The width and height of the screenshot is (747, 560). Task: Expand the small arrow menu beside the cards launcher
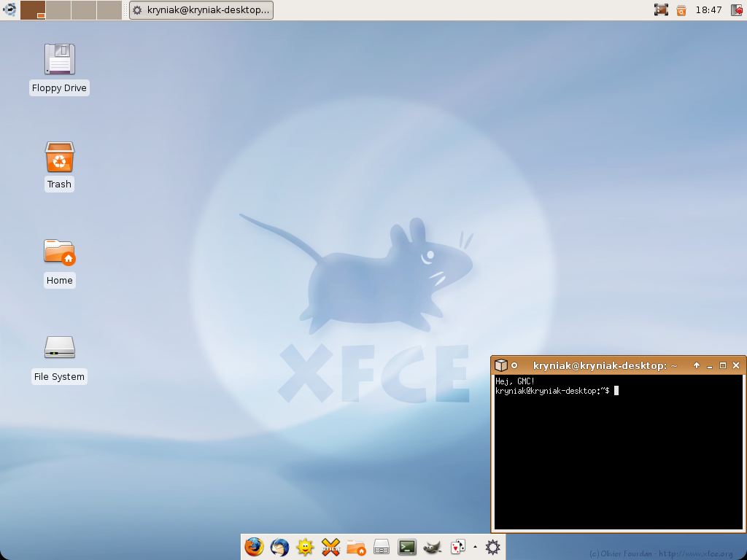point(475,546)
